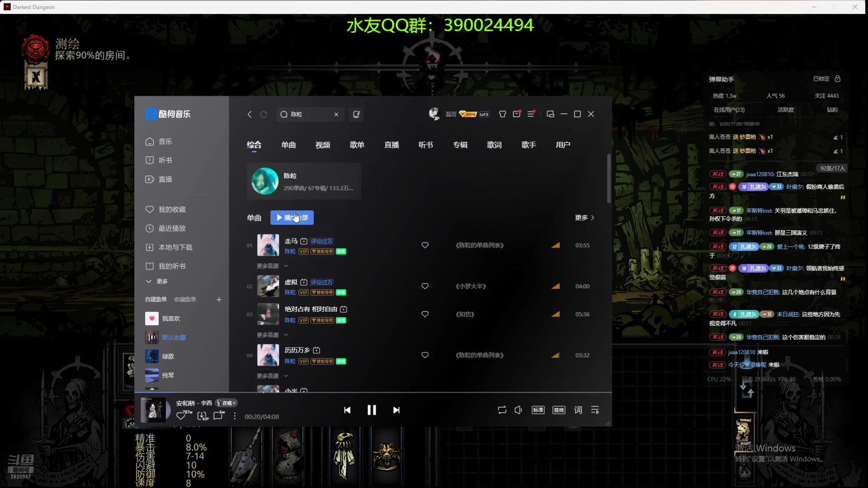Open 本地与下载 in the sidebar

(x=169, y=247)
